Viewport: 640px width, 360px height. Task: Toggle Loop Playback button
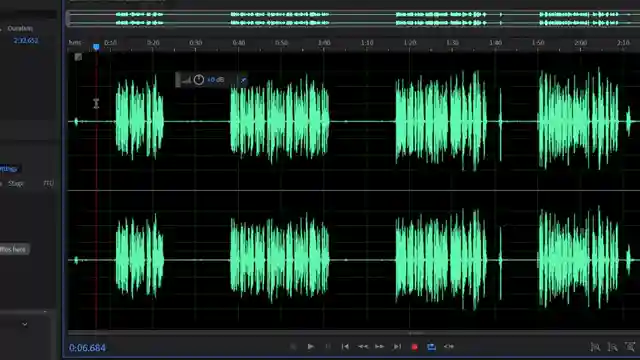431,347
